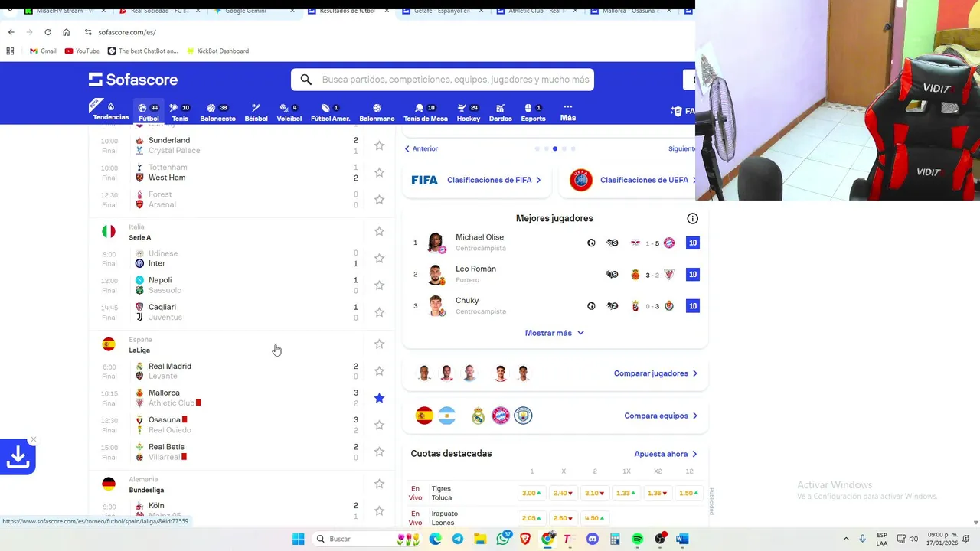980x551 pixels.
Task: Open the browser home page
Action: point(67,32)
